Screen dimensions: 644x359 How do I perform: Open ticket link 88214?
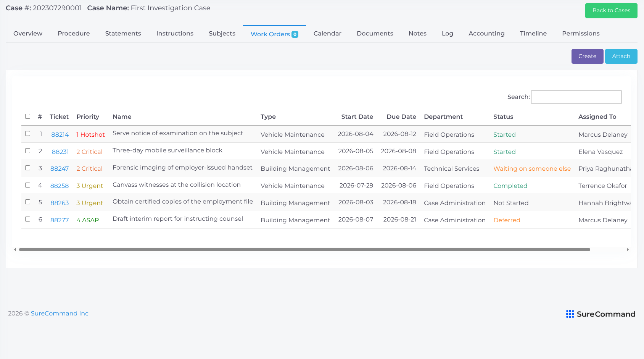(x=60, y=134)
